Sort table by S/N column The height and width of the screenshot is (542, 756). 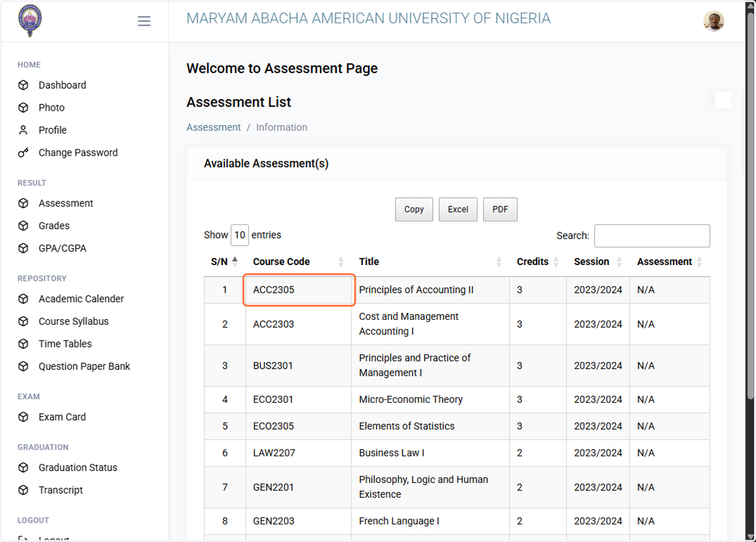click(224, 262)
